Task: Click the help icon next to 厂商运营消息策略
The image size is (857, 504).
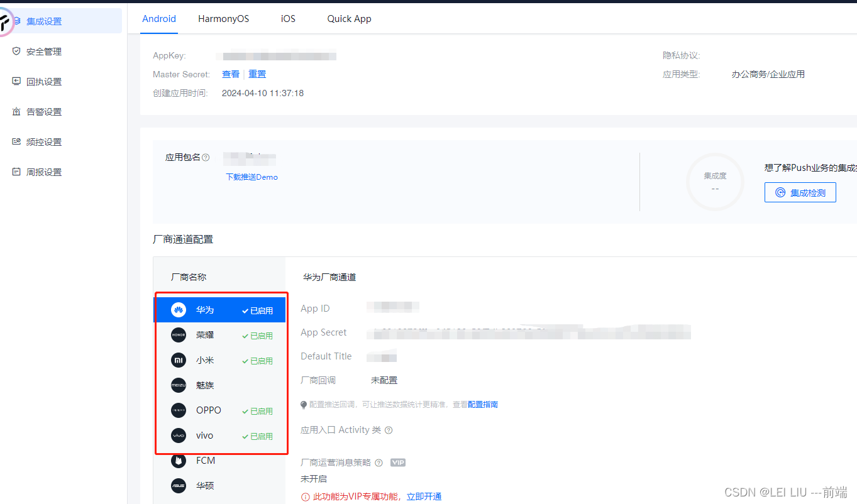Action: click(379, 463)
